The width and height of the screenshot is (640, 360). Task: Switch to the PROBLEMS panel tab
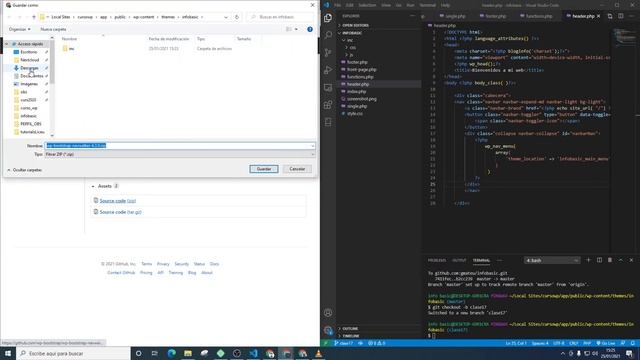click(x=437, y=260)
